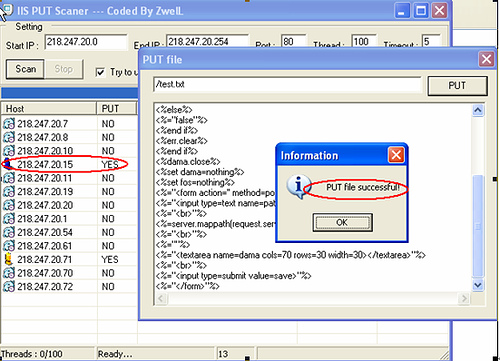
Task: Click the host icon beside 218.247.20.10
Action: (9, 151)
